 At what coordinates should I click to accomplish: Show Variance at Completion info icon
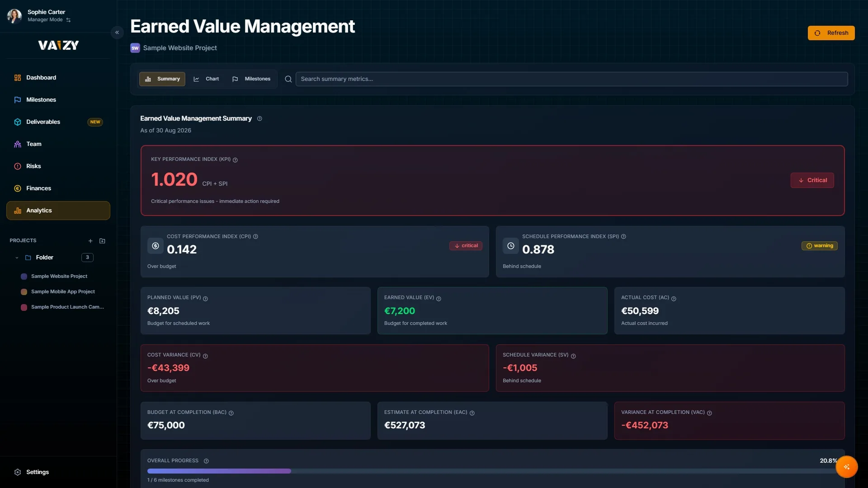709,413
